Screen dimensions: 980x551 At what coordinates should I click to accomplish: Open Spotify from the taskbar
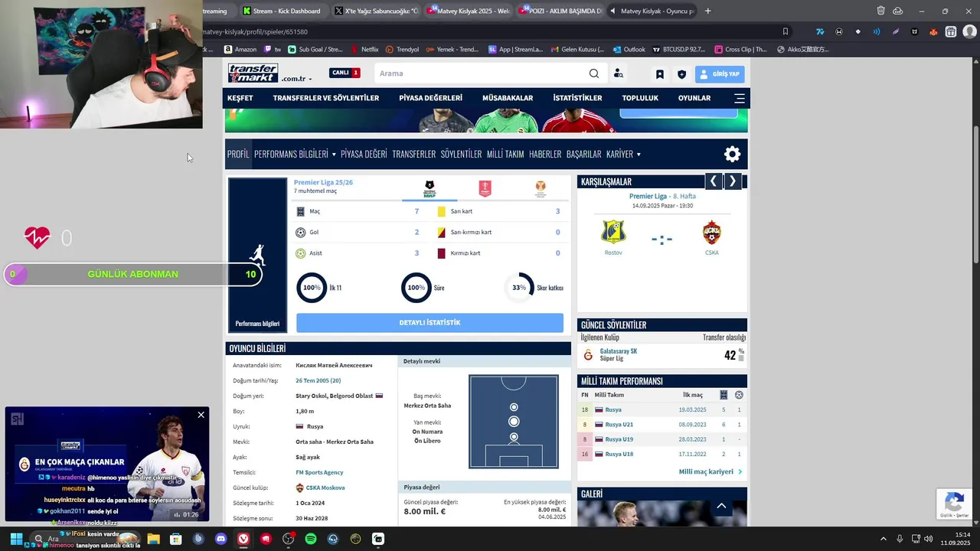(311, 539)
